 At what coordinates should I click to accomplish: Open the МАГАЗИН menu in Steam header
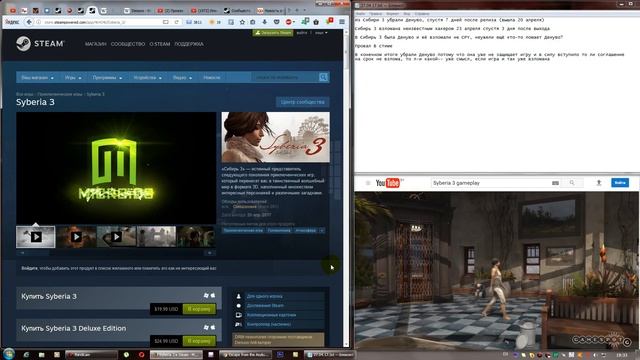pos(96,44)
